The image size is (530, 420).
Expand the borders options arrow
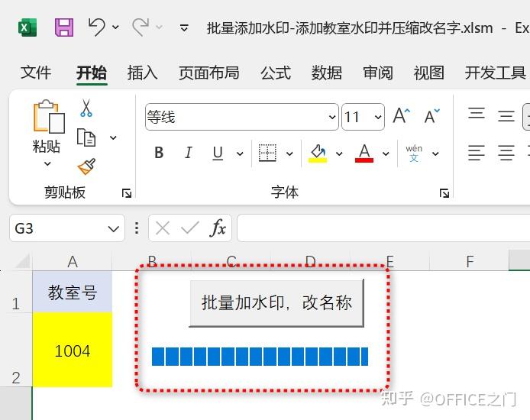pos(289,153)
